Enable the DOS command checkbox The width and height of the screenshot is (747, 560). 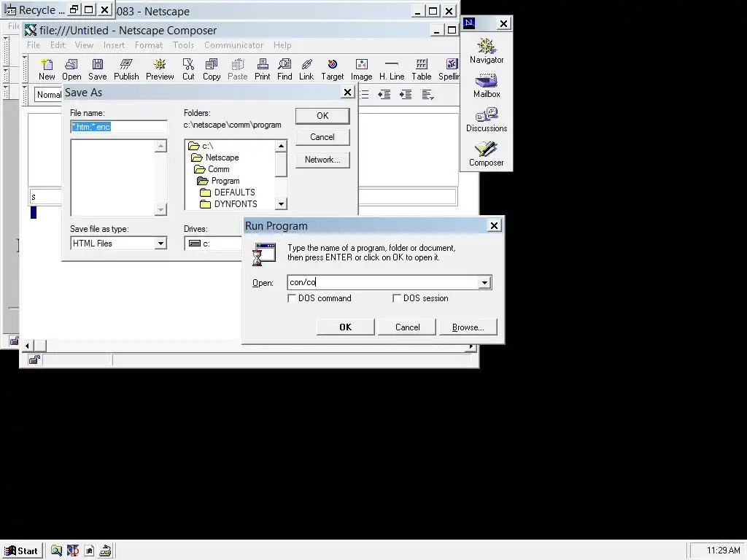coord(292,298)
